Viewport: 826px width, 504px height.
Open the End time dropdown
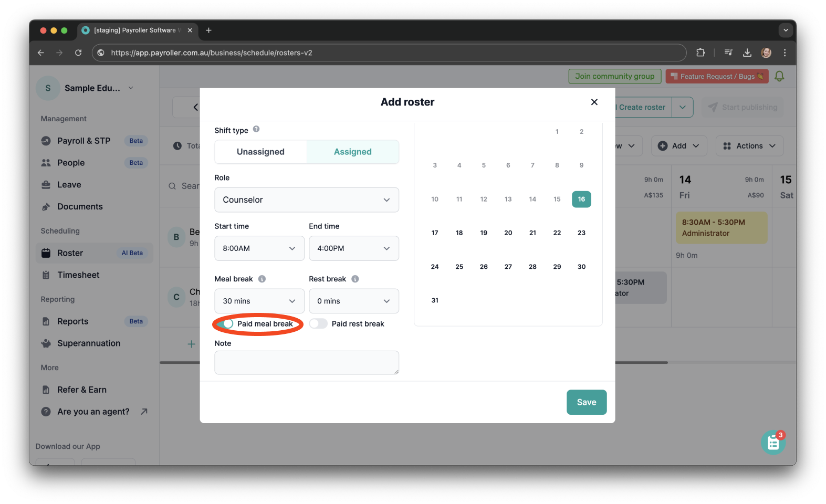[x=354, y=248]
